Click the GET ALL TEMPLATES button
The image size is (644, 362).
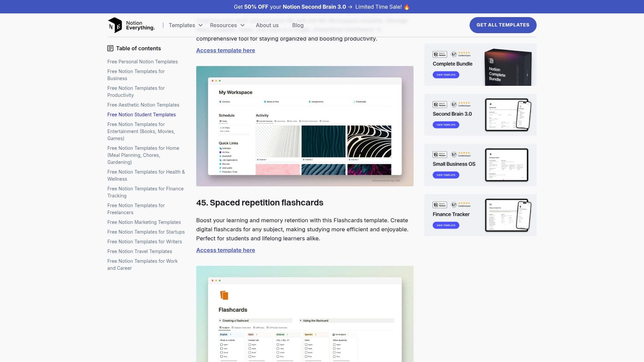pos(503,25)
